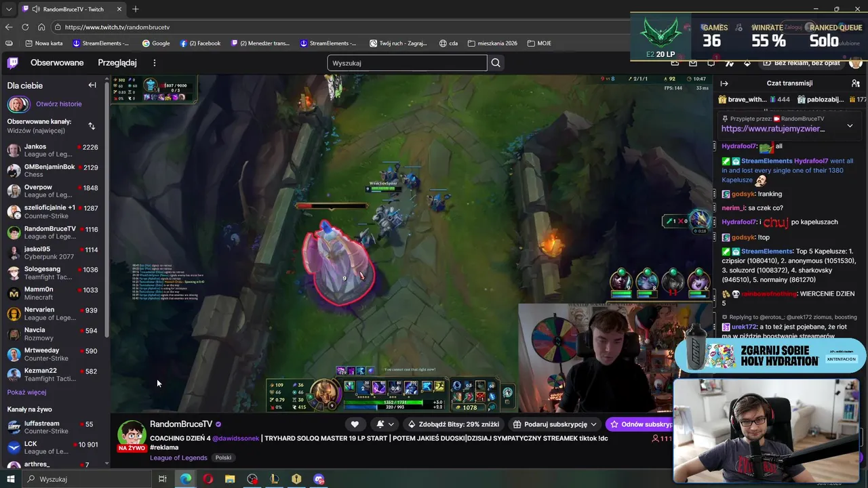Click Zdobądź Bity 29% zniżki button
Screen dimensions: 868x488
coord(454,424)
